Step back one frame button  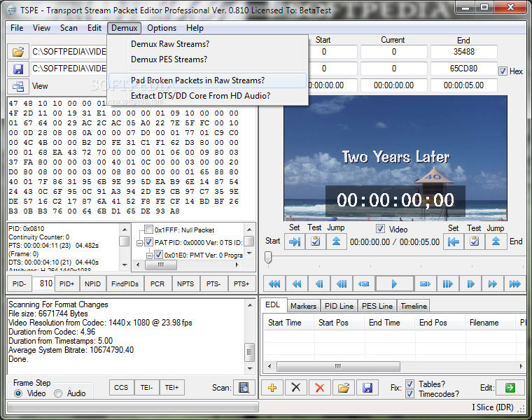coord(319,284)
